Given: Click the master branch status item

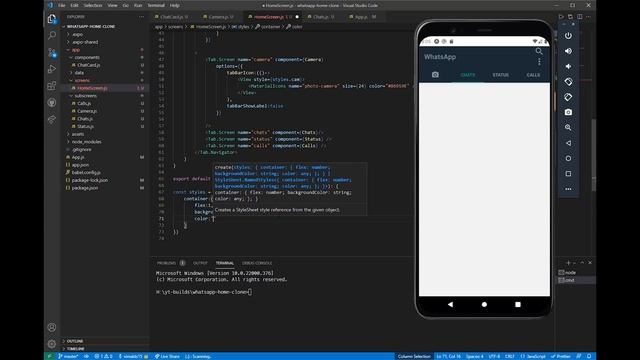Looking at the screenshot, I should tap(68, 356).
